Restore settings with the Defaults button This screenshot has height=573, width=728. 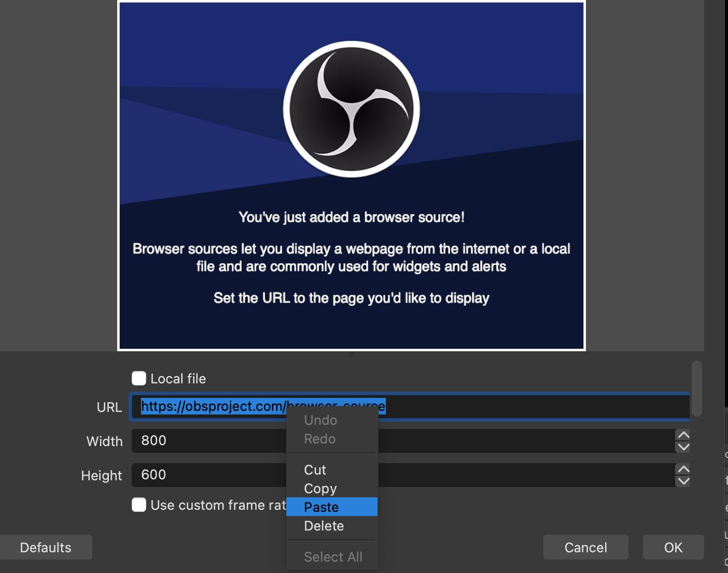[x=46, y=547]
